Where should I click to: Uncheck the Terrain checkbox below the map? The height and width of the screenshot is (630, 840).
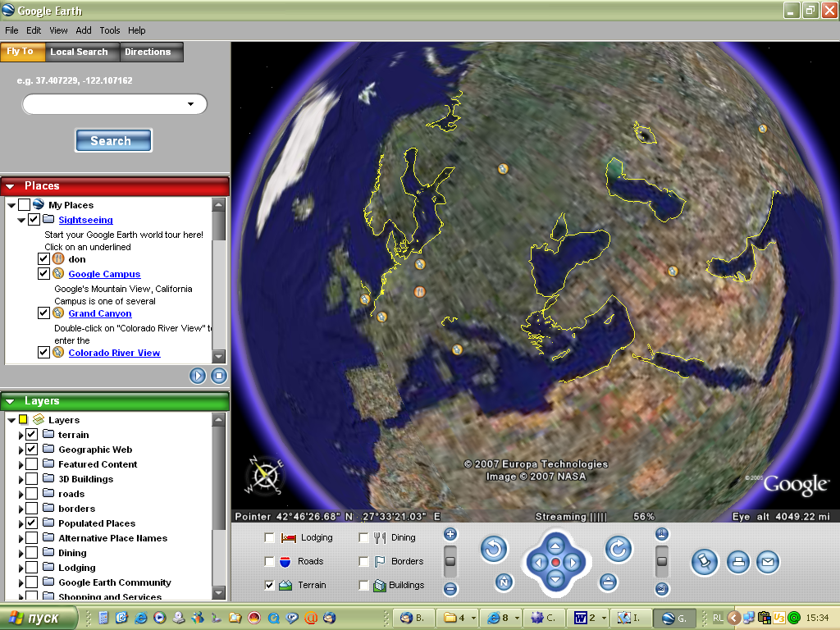269,585
